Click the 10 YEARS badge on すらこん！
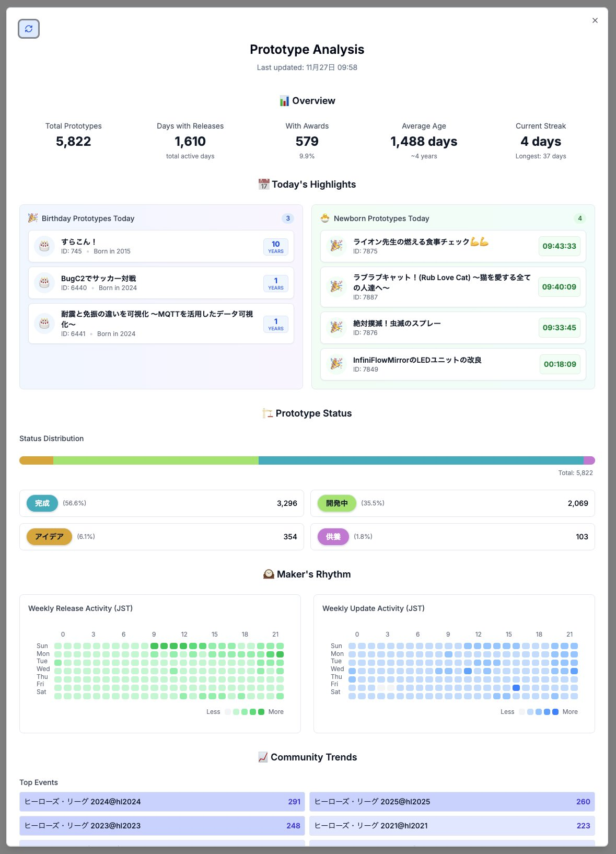 [x=276, y=247]
